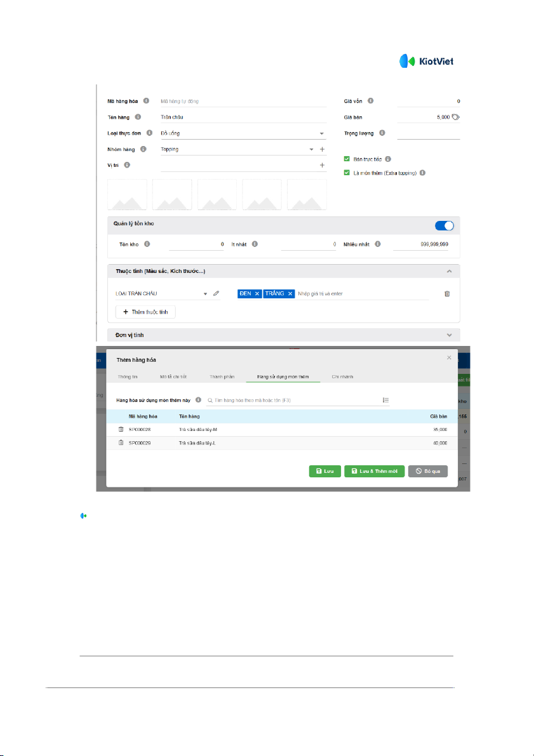Open the product list icon beside search

(x=385, y=400)
